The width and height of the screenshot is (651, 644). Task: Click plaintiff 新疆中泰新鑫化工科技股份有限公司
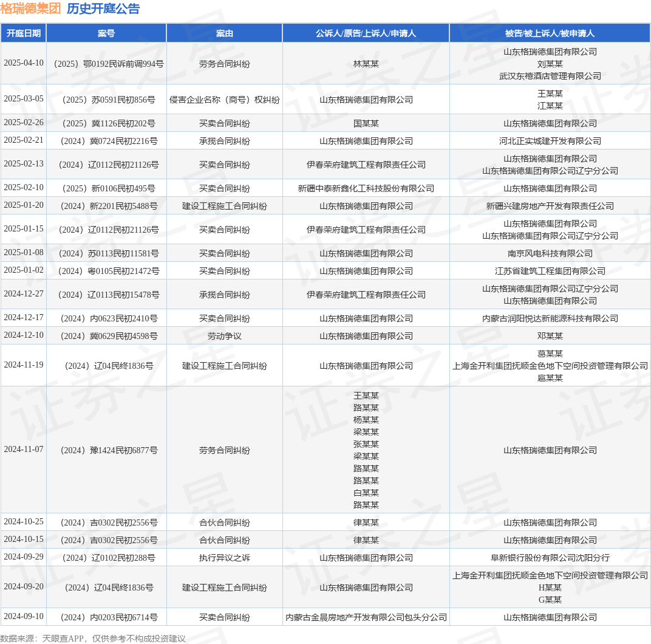click(x=366, y=188)
